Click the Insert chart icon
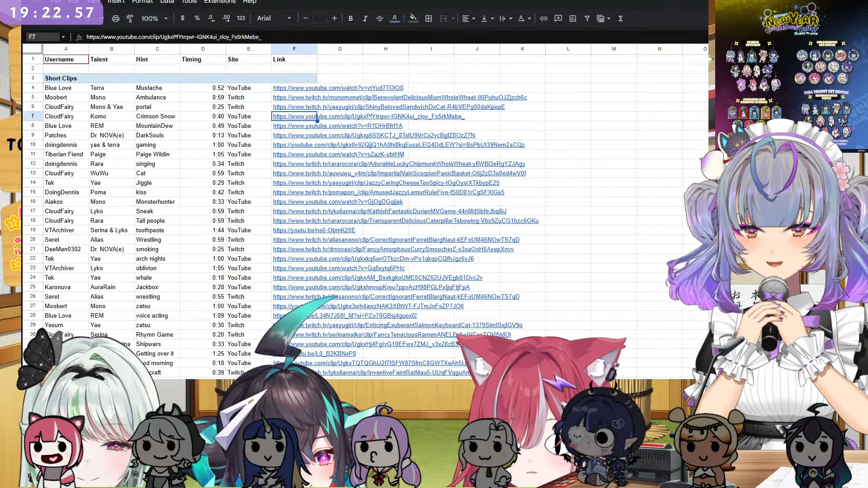 pyautogui.click(x=573, y=19)
